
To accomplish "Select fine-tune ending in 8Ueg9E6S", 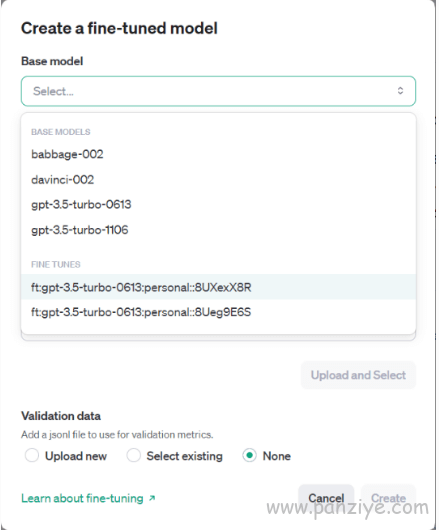I will coord(218,312).
